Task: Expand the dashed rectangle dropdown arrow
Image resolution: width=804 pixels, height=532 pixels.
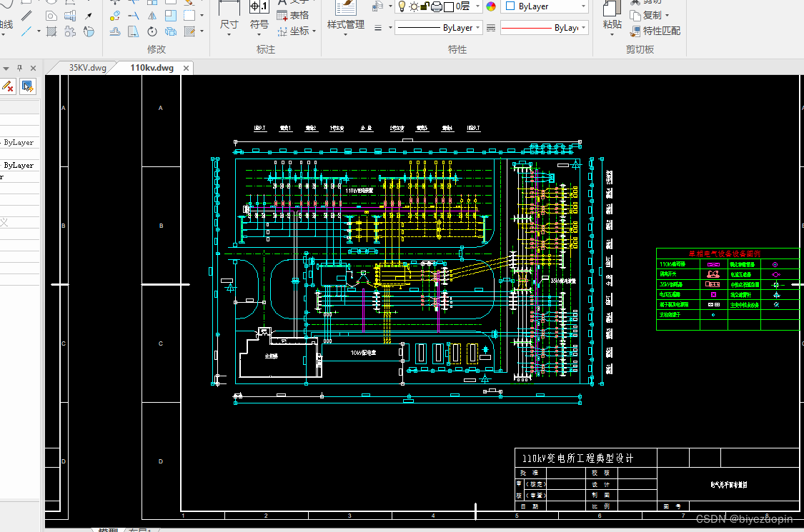Action: click(x=202, y=16)
